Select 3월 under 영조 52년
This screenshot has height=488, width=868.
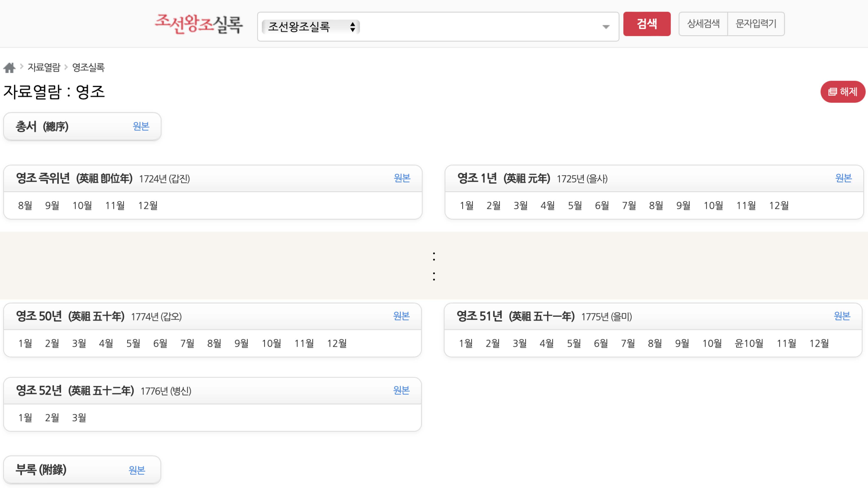click(x=79, y=418)
